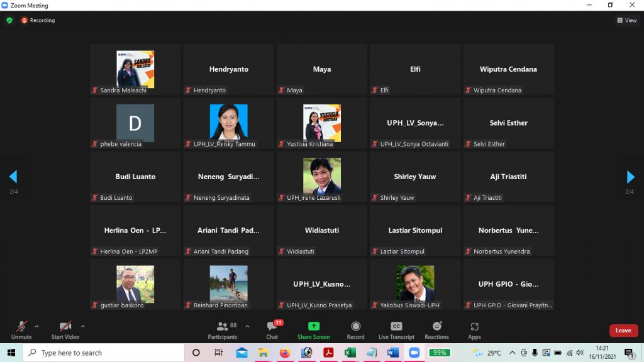
Task: Leave the meeting
Action: click(x=623, y=331)
